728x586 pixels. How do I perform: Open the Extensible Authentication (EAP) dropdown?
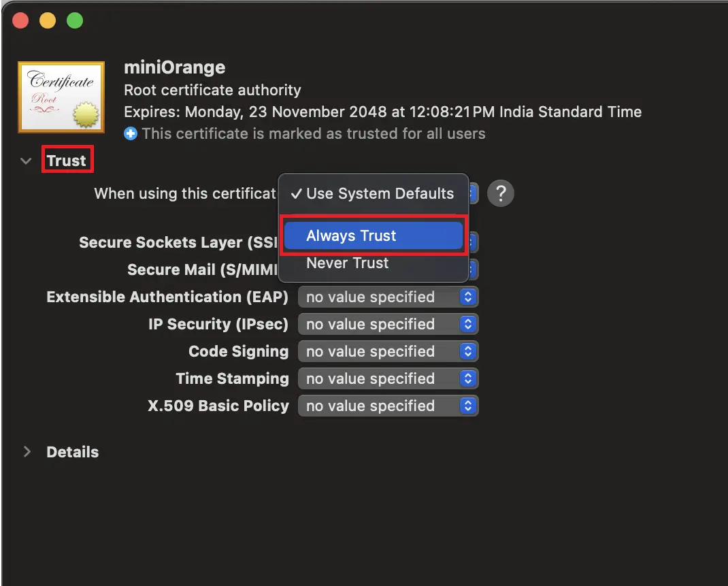pyautogui.click(x=388, y=297)
